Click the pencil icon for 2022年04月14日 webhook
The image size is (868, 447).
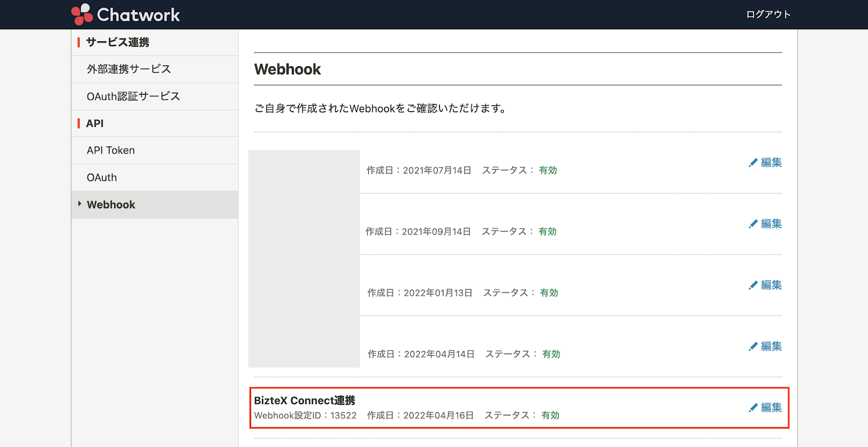[753, 346]
